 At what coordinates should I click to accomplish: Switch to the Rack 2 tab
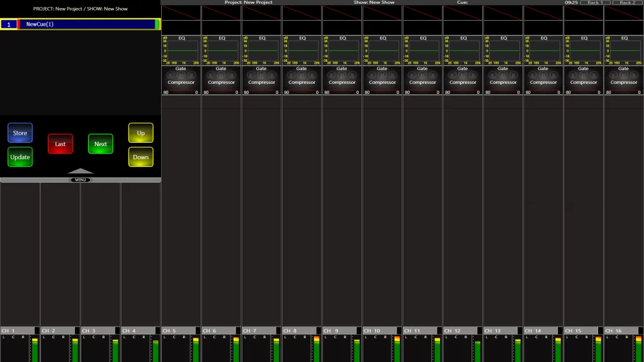(628, 3)
